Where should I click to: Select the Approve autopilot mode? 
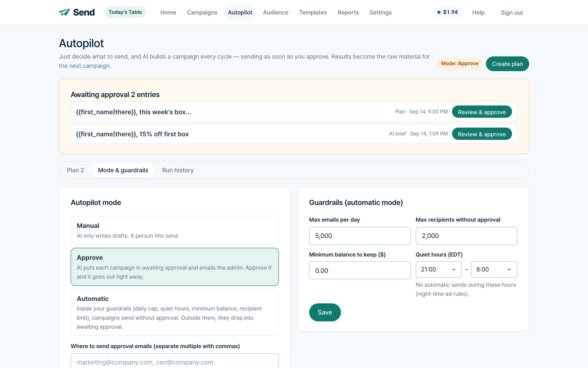pos(174,267)
